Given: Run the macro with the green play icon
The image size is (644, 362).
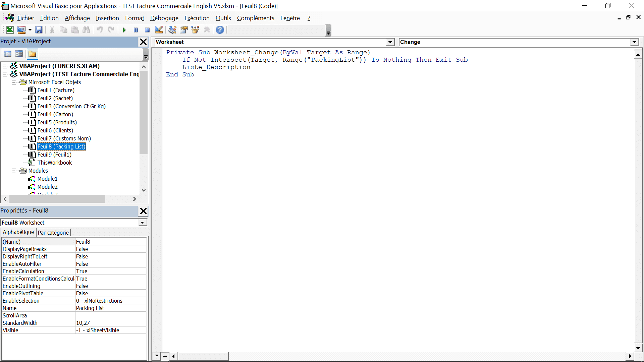Looking at the screenshot, I should tap(124, 30).
